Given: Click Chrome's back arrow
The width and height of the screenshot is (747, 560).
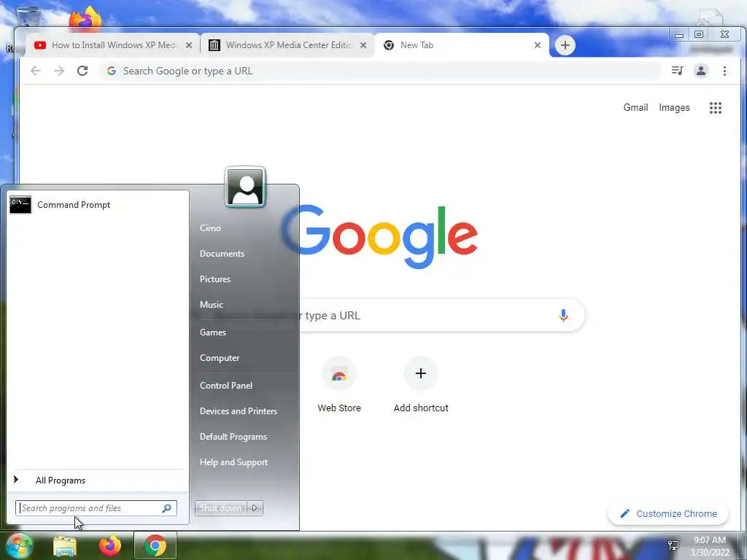Looking at the screenshot, I should coord(36,71).
